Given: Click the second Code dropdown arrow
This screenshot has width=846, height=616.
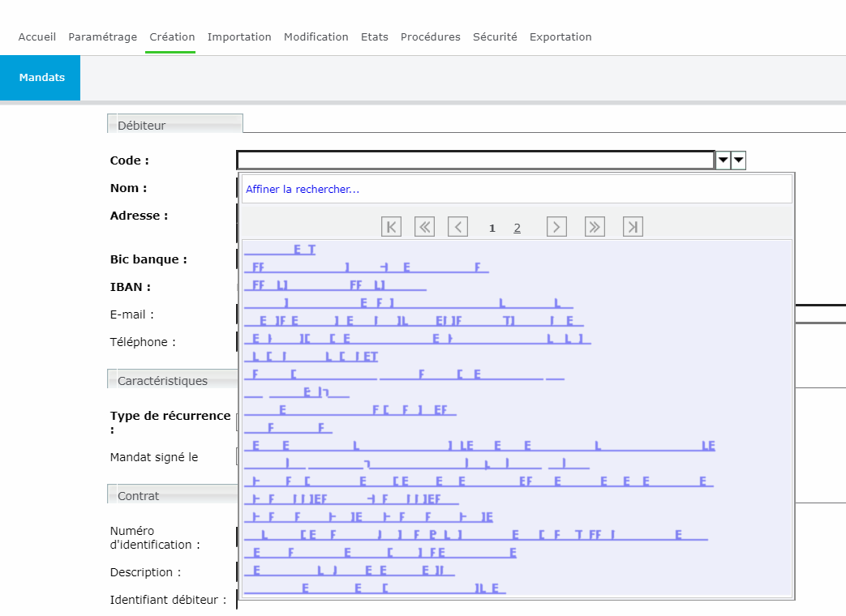Looking at the screenshot, I should click(738, 160).
